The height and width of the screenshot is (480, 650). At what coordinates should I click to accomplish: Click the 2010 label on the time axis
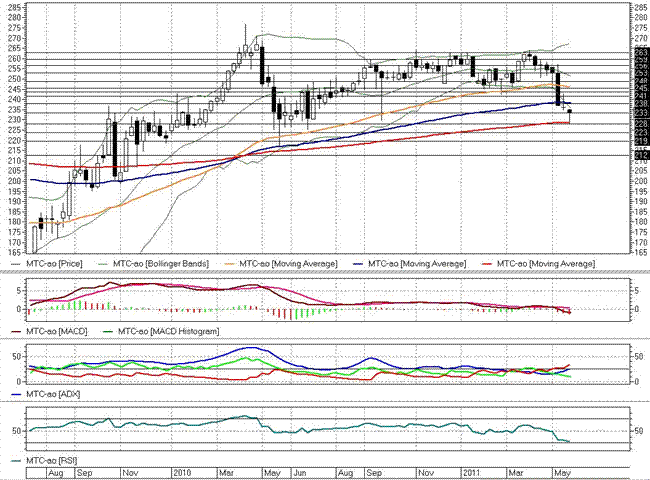(x=182, y=473)
